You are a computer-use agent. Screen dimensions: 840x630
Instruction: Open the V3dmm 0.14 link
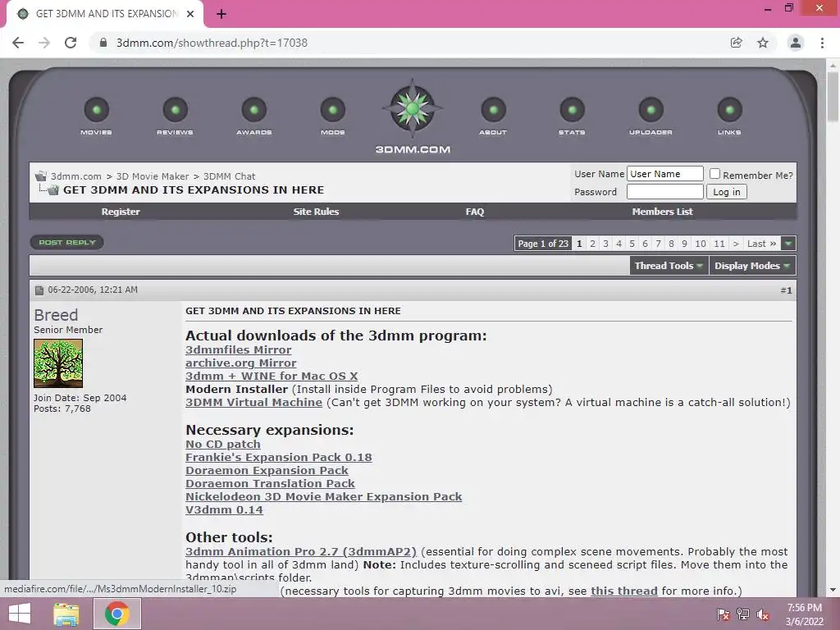click(224, 510)
